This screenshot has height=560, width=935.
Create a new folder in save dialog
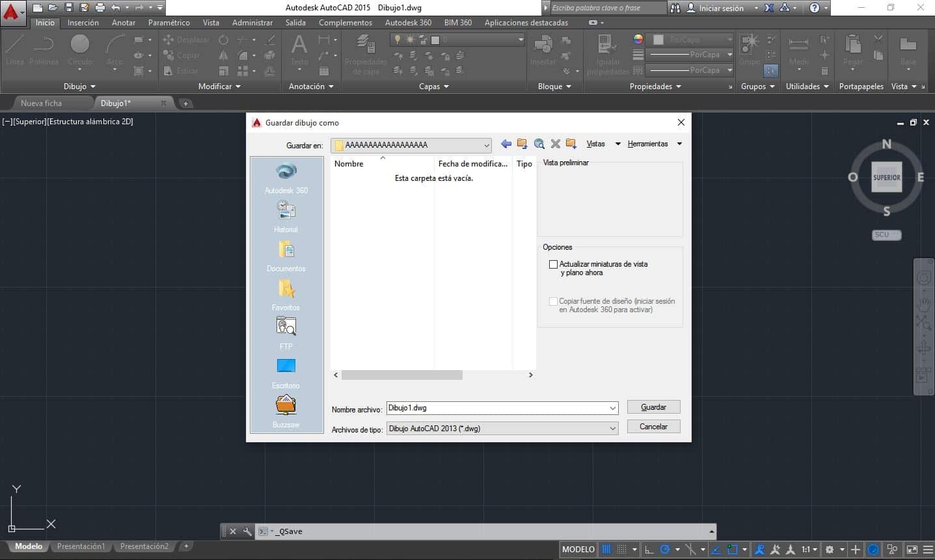point(571,144)
